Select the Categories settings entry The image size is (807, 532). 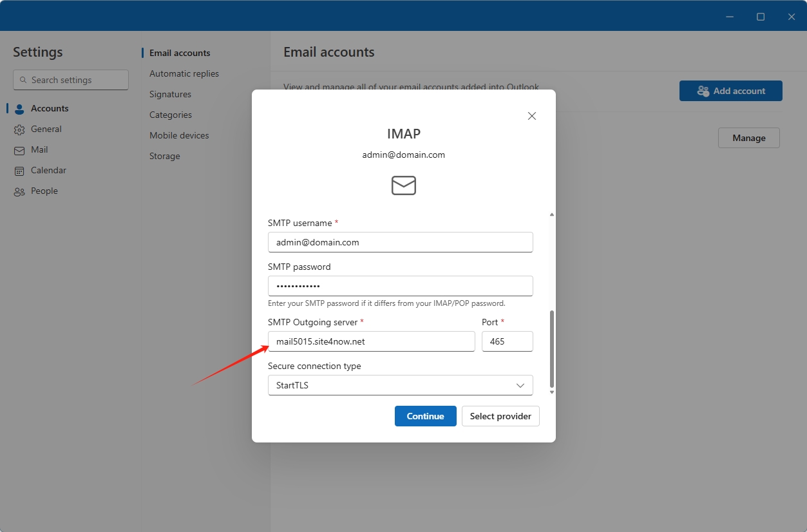(x=170, y=115)
